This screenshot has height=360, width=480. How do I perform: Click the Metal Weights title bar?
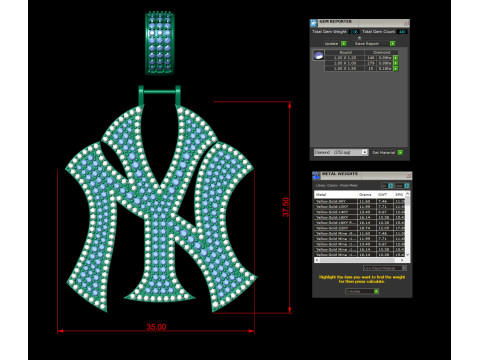point(362,175)
